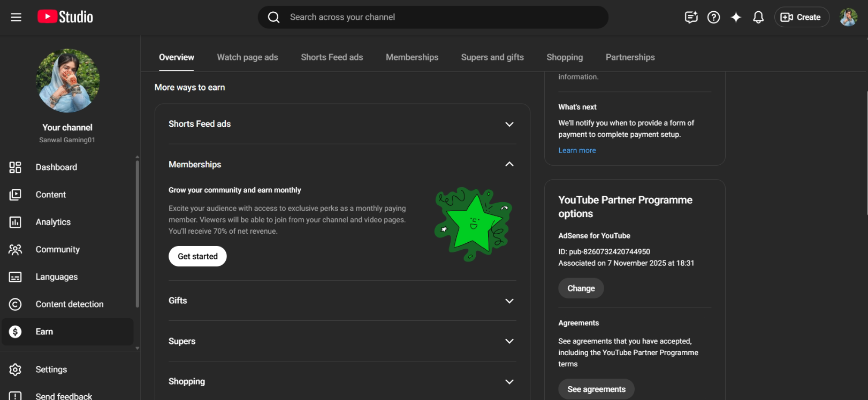The height and width of the screenshot is (400, 868).
Task: Click the green star Memberships illustration
Action: click(x=473, y=224)
